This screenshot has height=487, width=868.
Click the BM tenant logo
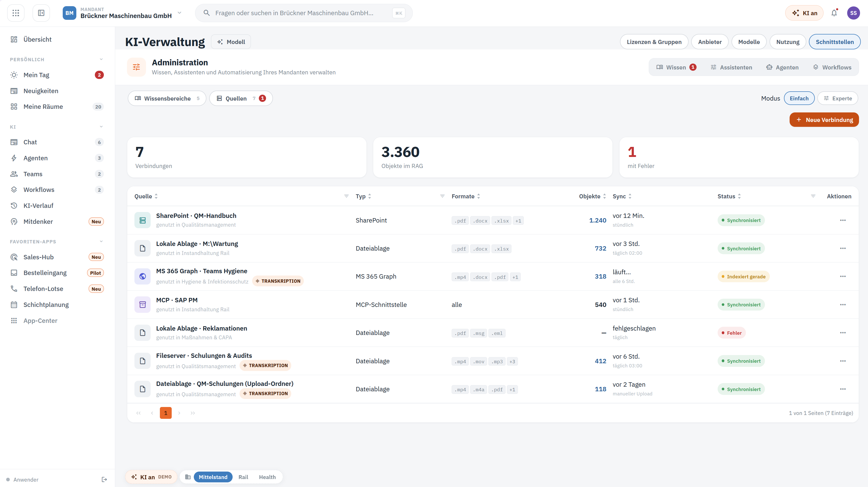point(69,13)
